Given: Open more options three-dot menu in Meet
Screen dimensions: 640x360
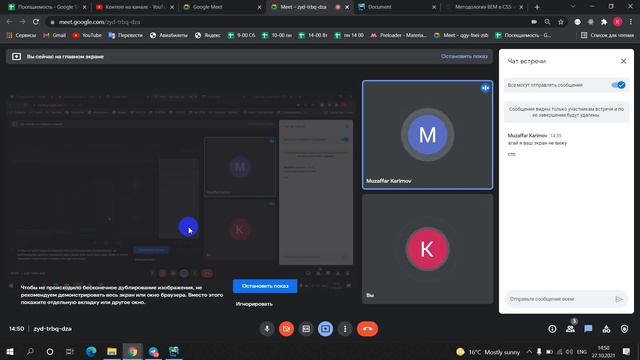Looking at the screenshot, I should pyautogui.click(x=345, y=329).
